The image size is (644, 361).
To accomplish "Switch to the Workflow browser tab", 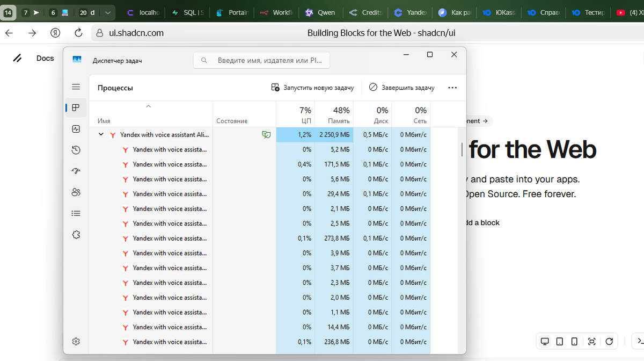I will click(276, 12).
